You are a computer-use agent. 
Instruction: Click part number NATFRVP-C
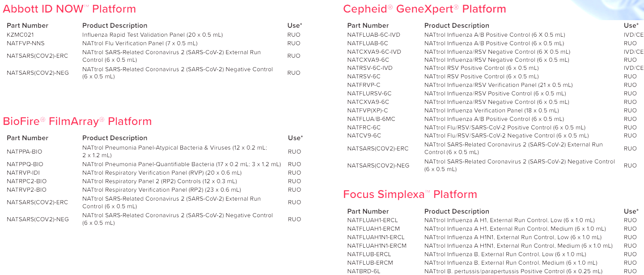pos(364,85)
